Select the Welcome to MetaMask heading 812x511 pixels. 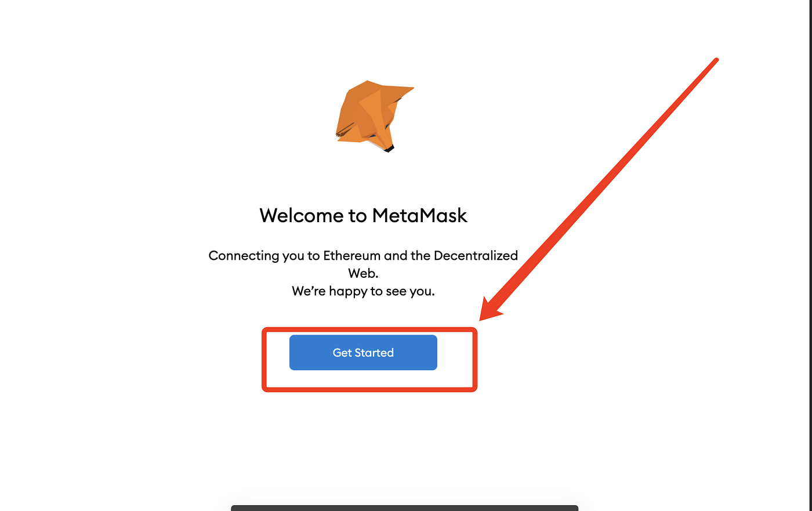click(363, 215)
